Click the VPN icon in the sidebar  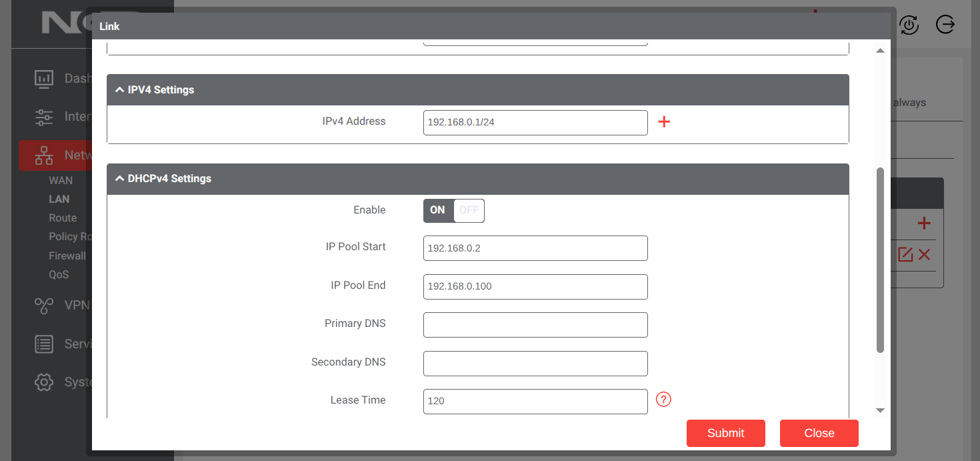point(44,306)
